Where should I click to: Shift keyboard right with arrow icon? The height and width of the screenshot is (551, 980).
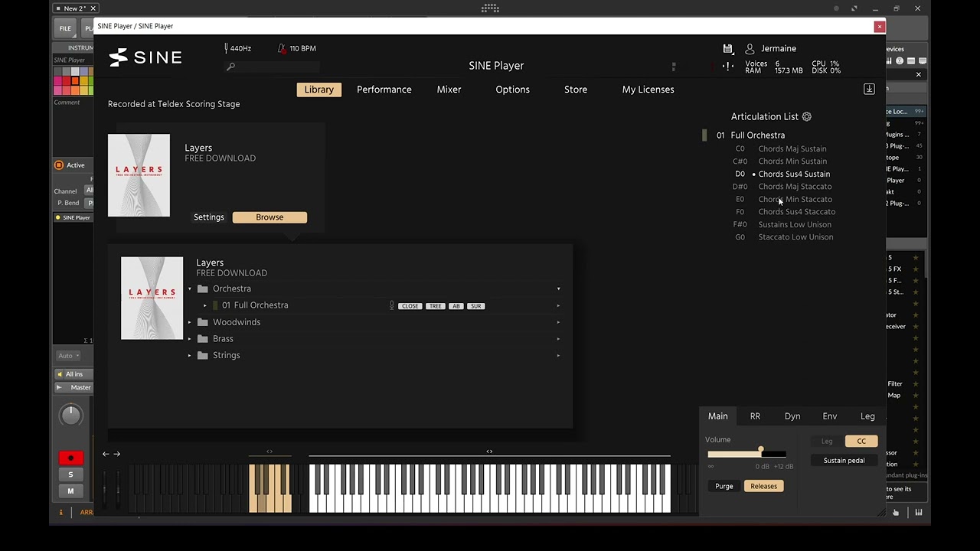click(x=116, y=454)
